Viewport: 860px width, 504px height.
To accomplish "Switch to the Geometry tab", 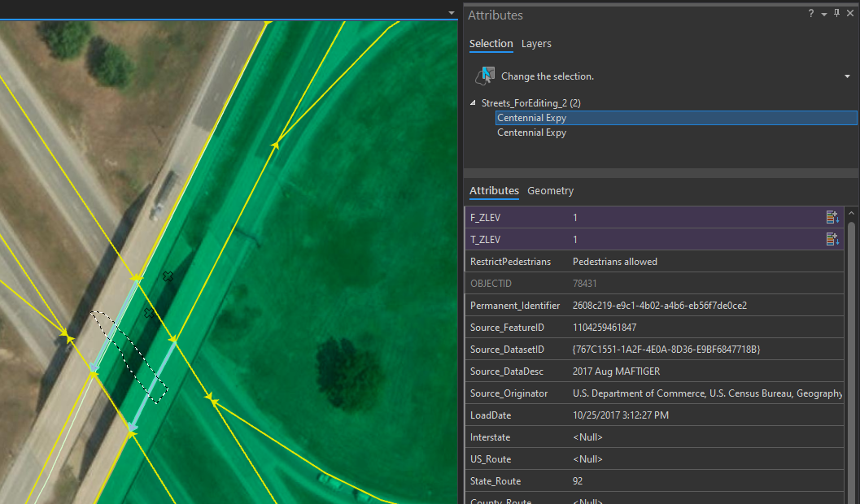I will 550,190.
